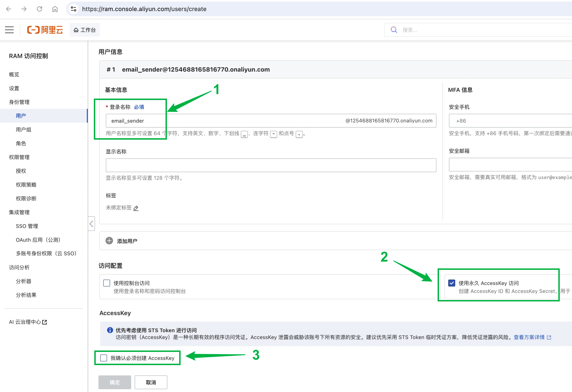Focus the 显示名称 input field

[271, 165]
